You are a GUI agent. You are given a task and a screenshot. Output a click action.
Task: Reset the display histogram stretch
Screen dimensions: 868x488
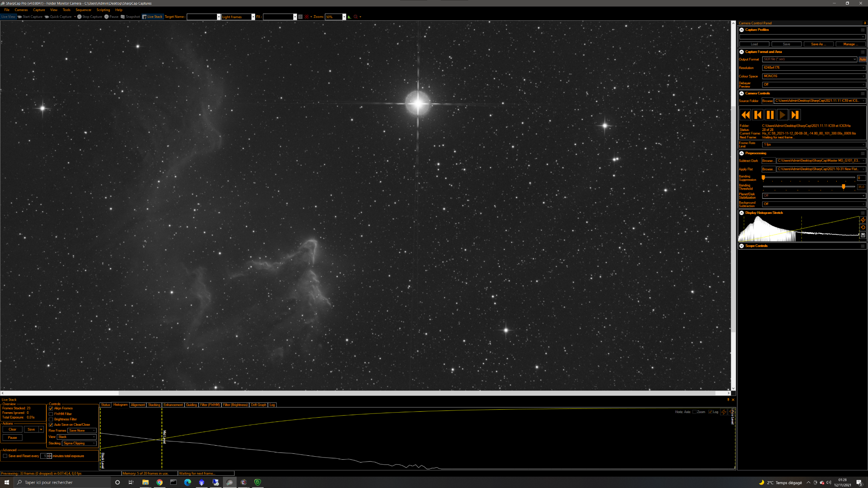[x=863, y=227]
